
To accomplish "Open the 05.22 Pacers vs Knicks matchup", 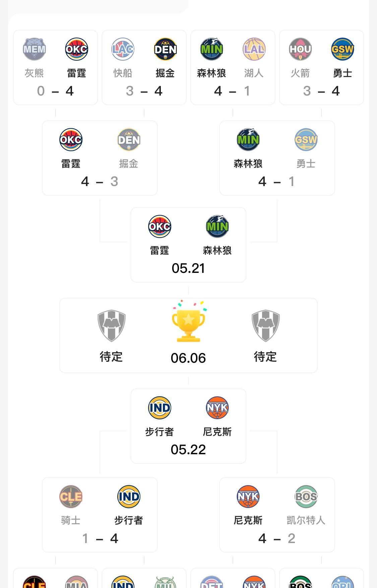I will [188, 426].
